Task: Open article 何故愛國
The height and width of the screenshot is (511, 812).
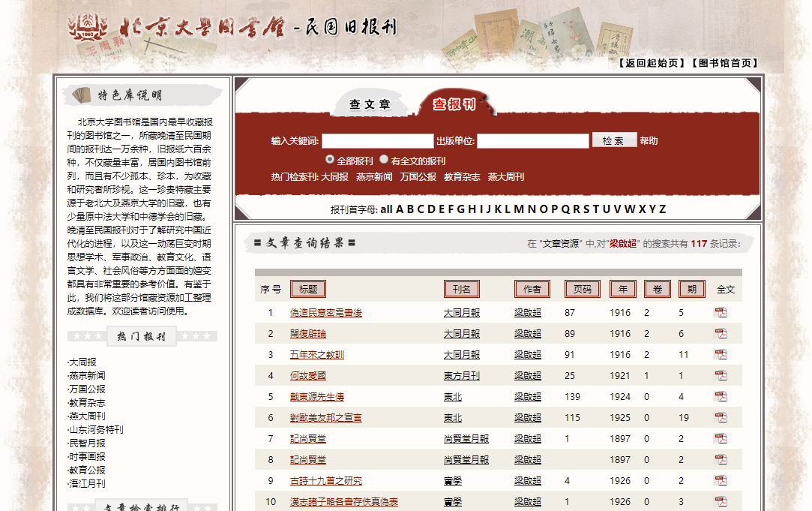Action: pyautogui.click(x=308, y=376)
